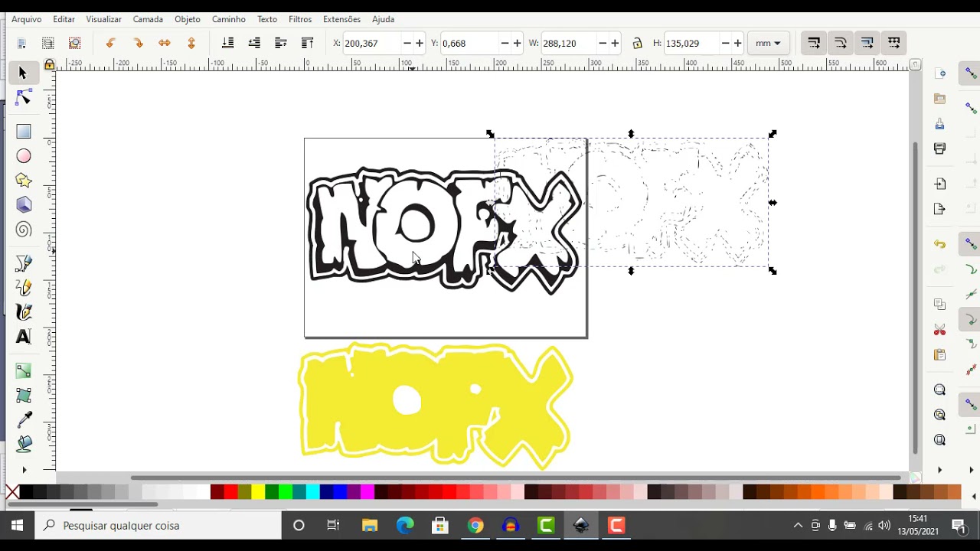The width and height of the screenshot is (980, 551).
Task: Copy selection icon
Action: (x=940, y=305)
